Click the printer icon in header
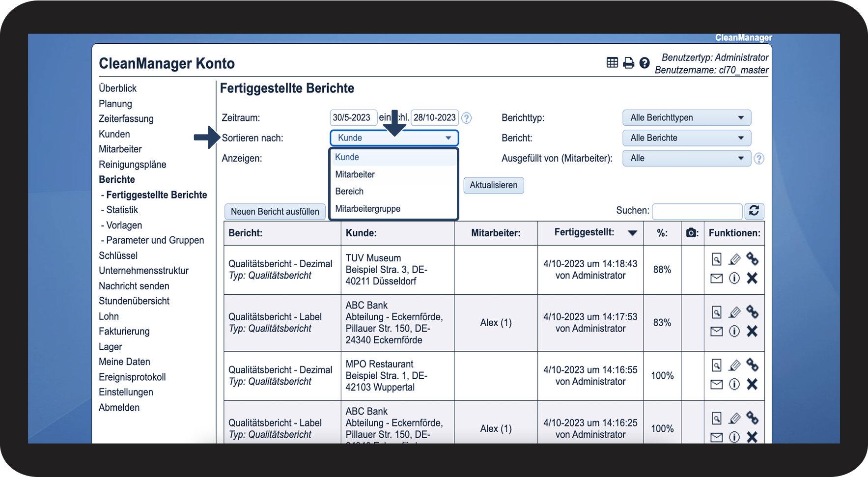Image resolution: width=868 pixels, height=477 pixels. [x=628, y=63]
